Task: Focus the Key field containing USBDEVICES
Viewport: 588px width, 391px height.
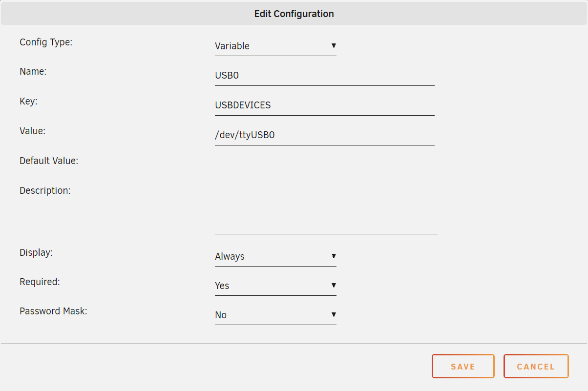Action: tap(325, 106)
